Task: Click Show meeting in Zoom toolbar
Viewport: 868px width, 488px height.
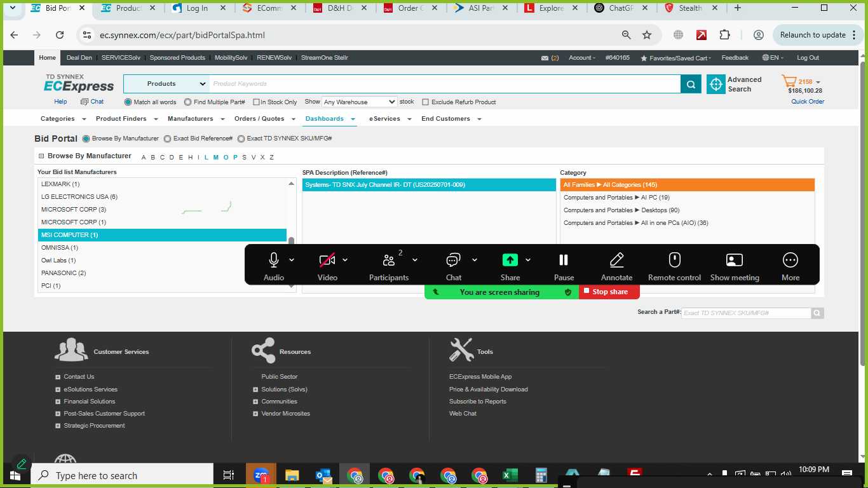Action: point(735,266)
